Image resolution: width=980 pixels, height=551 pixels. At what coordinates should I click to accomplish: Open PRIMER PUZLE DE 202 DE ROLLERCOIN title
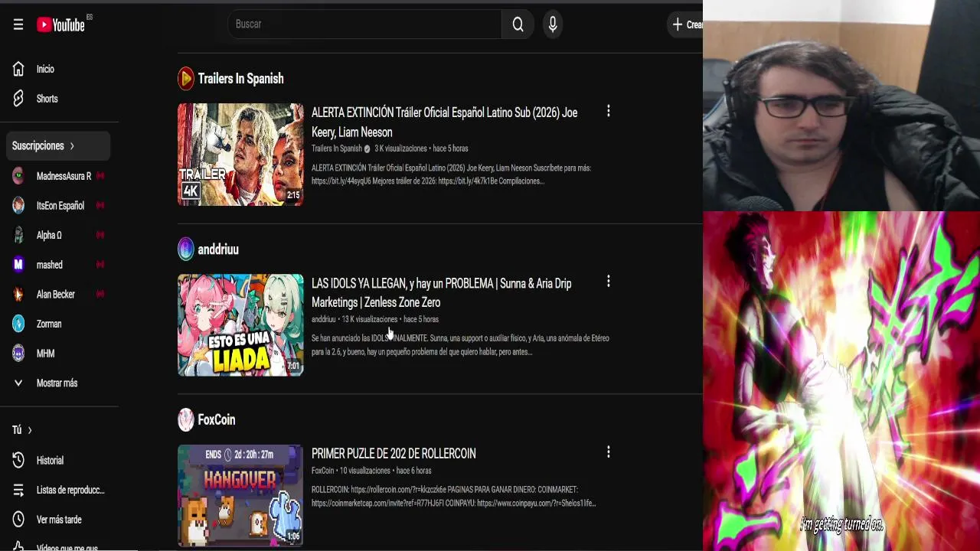(x=394, y=454)
